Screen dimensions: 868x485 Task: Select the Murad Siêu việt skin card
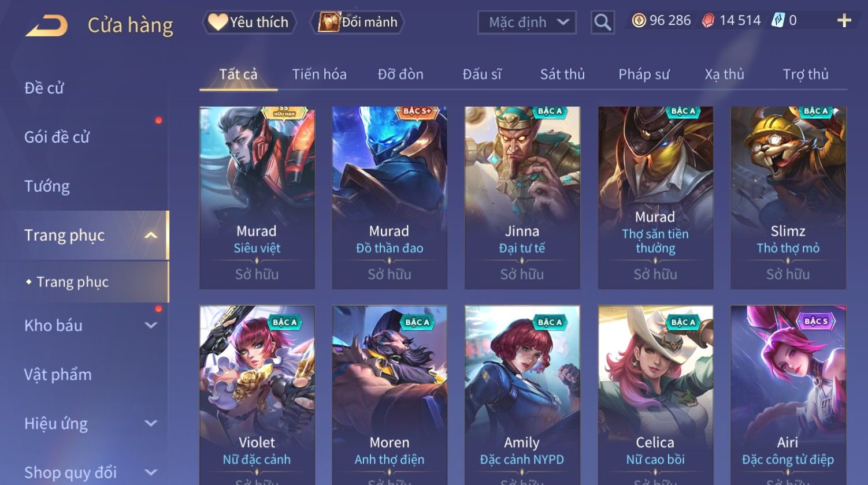(257, 197)
